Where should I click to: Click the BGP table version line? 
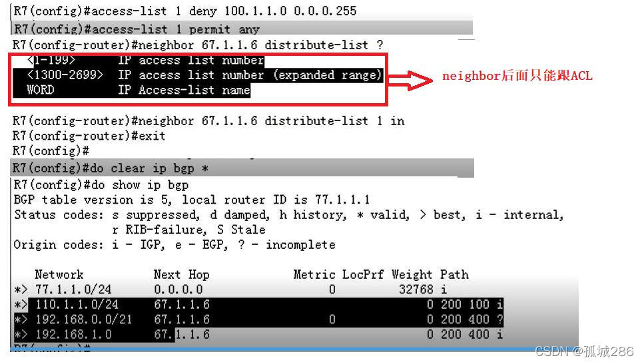tap(192, 200)
